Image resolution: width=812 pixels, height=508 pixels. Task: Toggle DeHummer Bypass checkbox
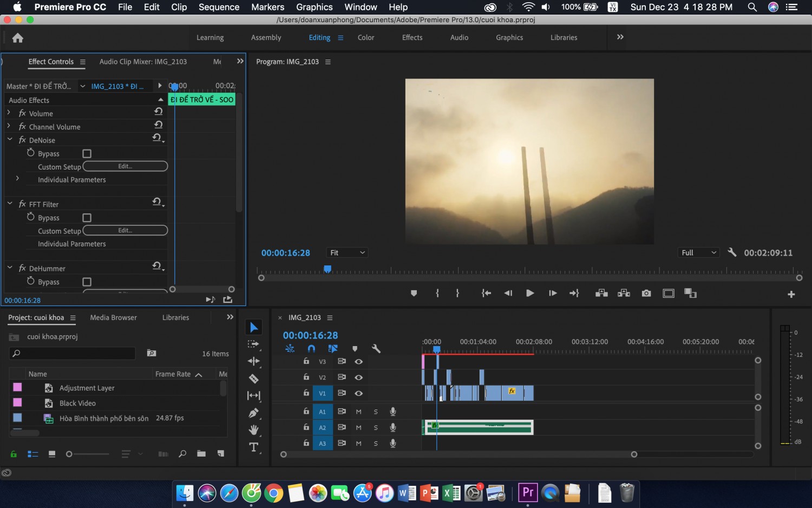click(x=87, y=282)
